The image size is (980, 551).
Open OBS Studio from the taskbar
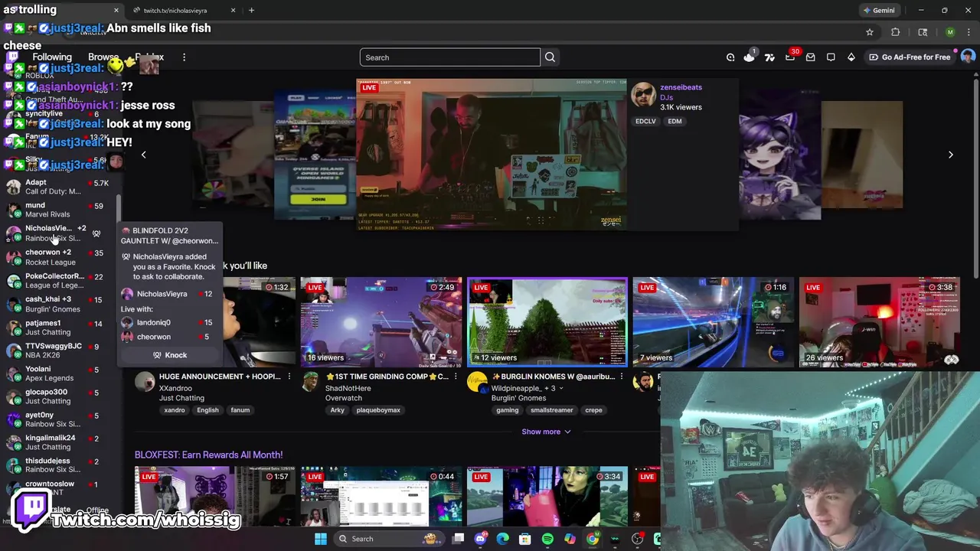[637, 539]
